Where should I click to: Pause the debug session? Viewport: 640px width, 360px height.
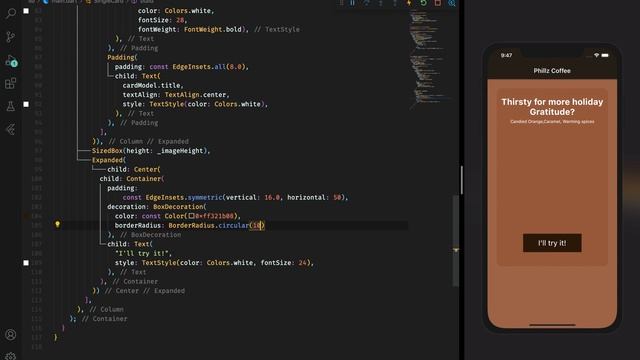click(352, 3)
